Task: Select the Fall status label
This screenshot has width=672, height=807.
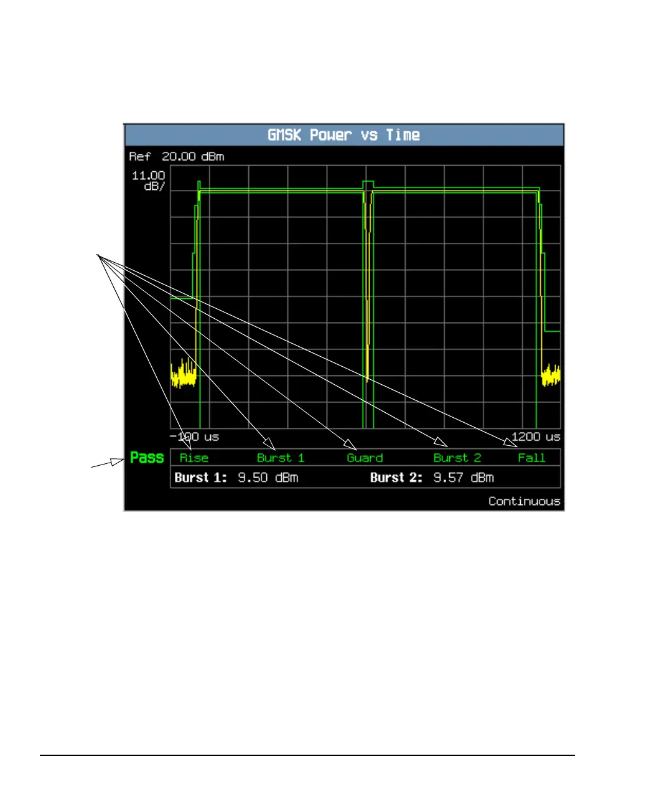Action: (531, 458)
